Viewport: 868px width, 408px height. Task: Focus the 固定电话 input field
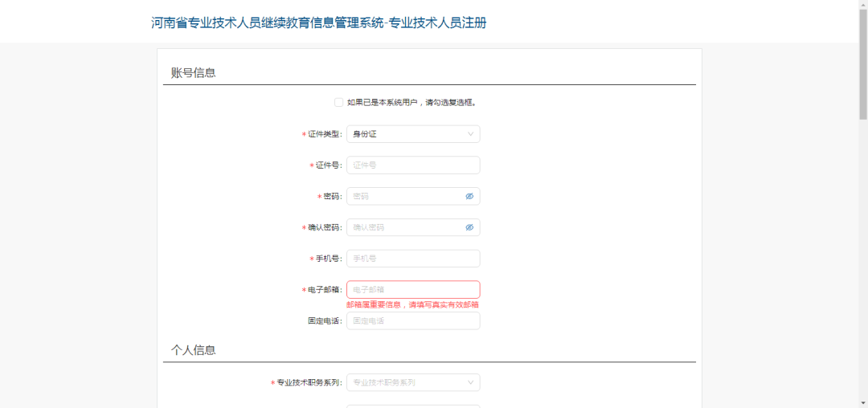pyautogui.click(x=412, y=321)
